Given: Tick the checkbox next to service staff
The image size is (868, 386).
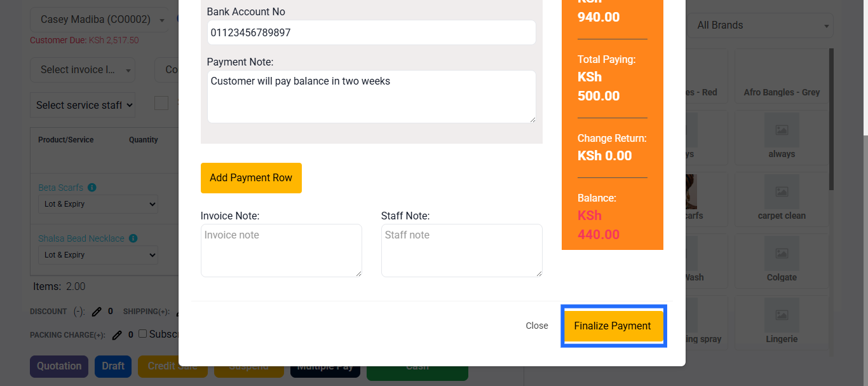Looking at the screenshot, I should (161, 103).
